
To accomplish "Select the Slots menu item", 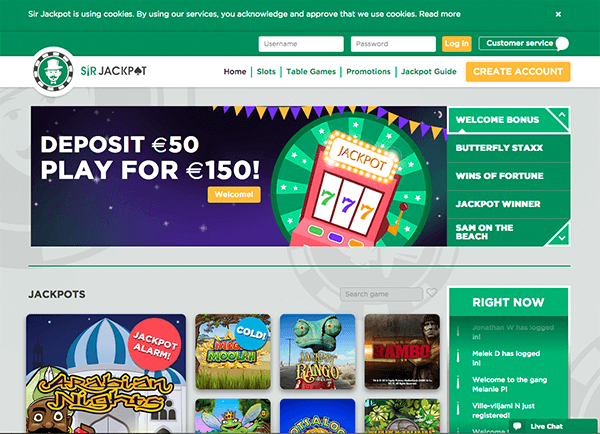I will click(x=266, y=72).
